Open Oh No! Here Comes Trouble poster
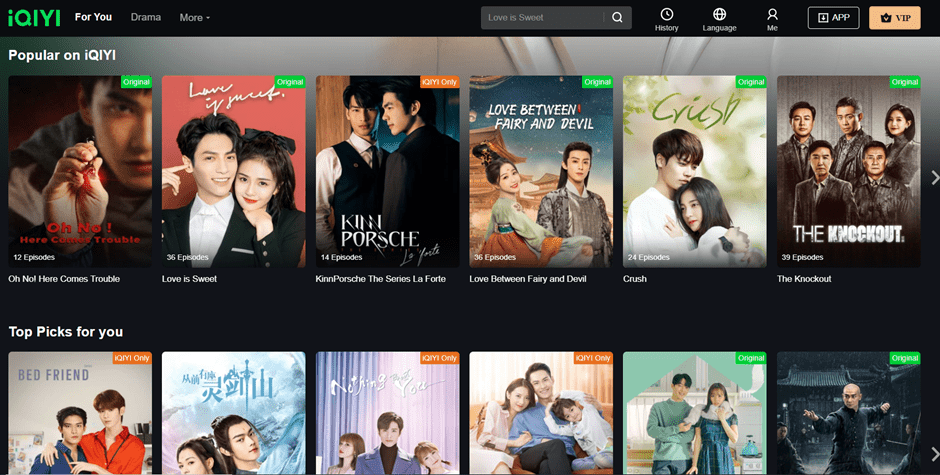 point(80,172)
